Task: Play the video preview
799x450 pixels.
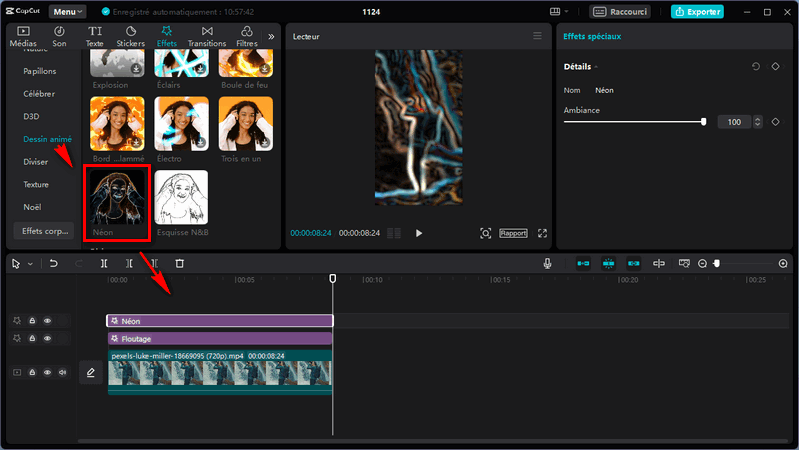Action: click(418, 233)
